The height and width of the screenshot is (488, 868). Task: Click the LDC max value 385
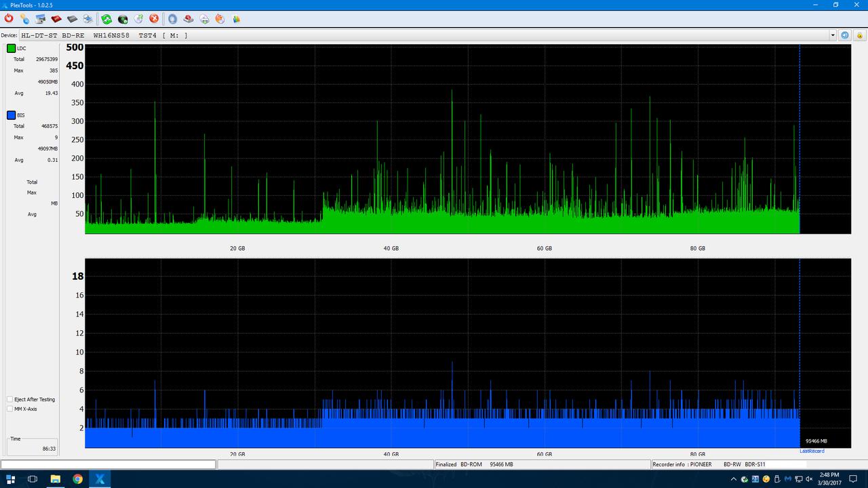[x=54, y=70]
